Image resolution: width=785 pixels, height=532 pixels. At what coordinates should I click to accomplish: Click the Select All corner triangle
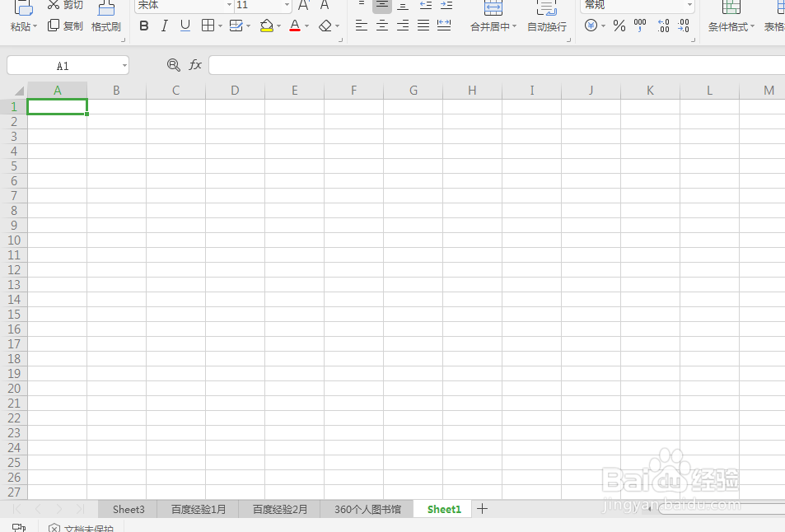[19, 91]
